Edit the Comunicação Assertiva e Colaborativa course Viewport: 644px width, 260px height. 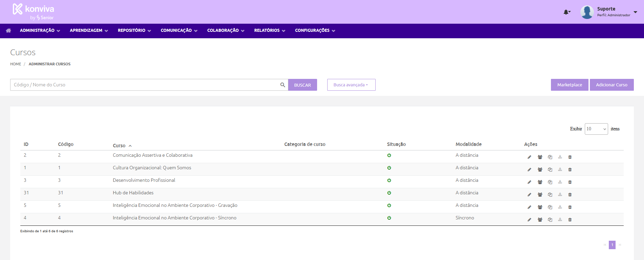tap(529, 157)
